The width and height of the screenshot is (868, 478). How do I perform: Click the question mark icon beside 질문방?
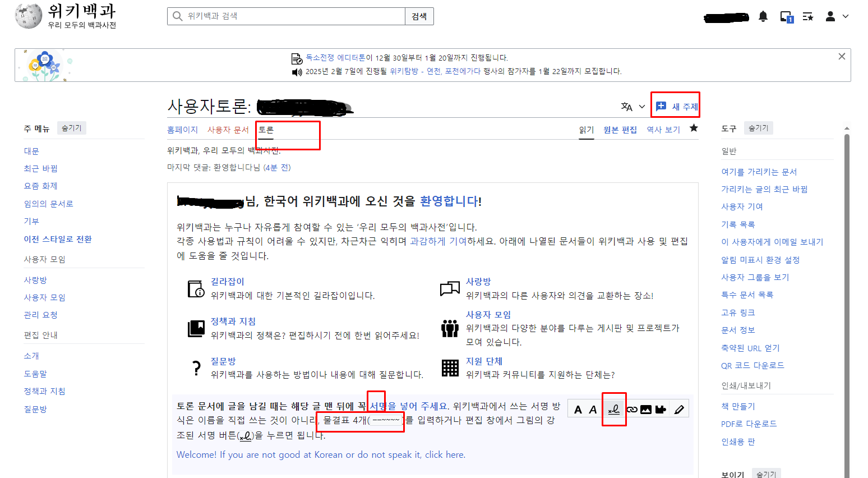coord(196,368)
